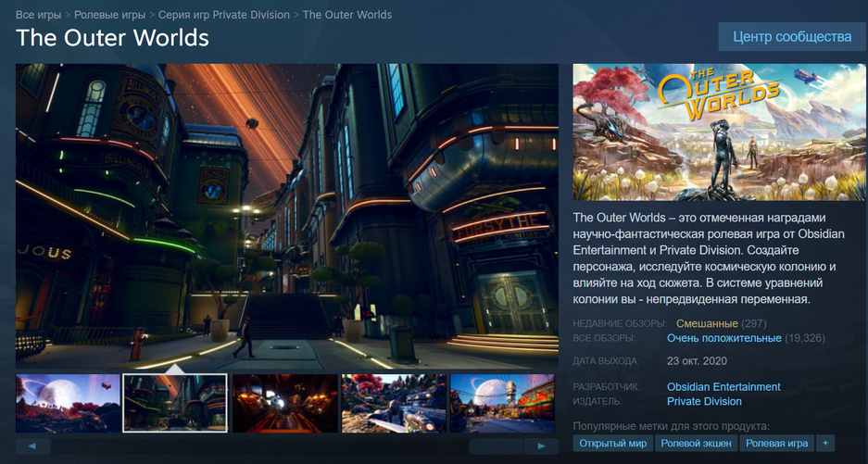Click the "The Outer Worlds" page title
Image resolution: width=868 pixels, height=464 pixels.
[112, 38]
